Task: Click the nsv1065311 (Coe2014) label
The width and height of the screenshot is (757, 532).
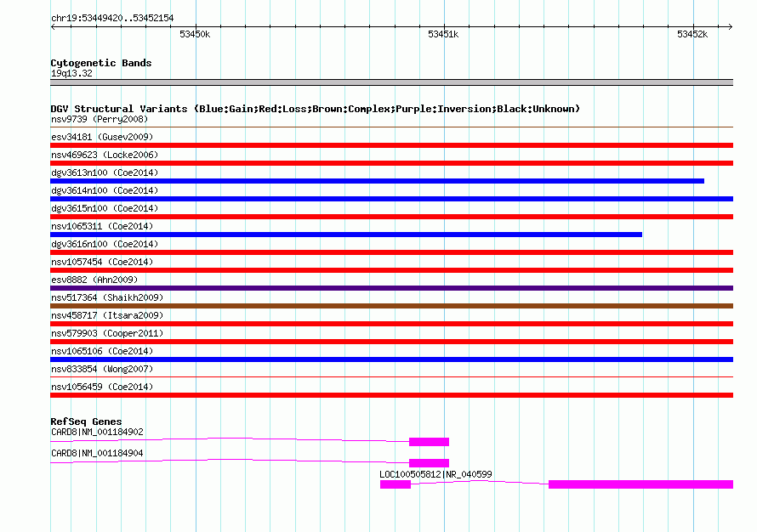Action: point(102,226)
